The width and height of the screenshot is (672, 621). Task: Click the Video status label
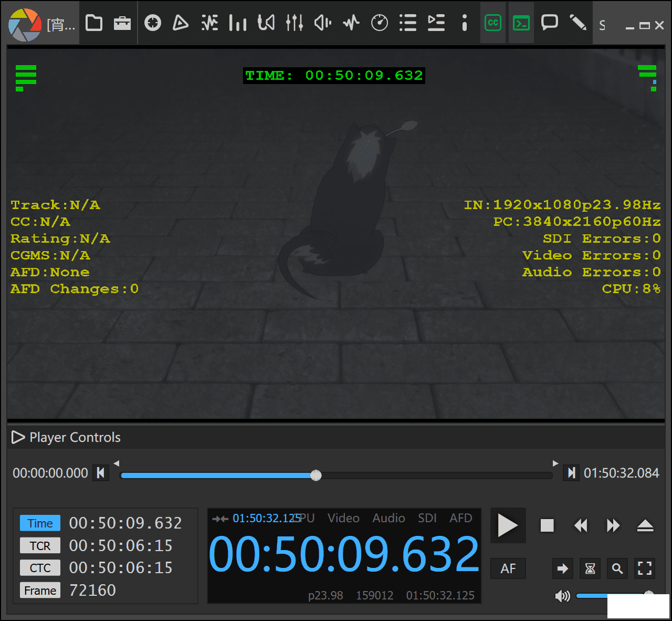pos(343,518)
